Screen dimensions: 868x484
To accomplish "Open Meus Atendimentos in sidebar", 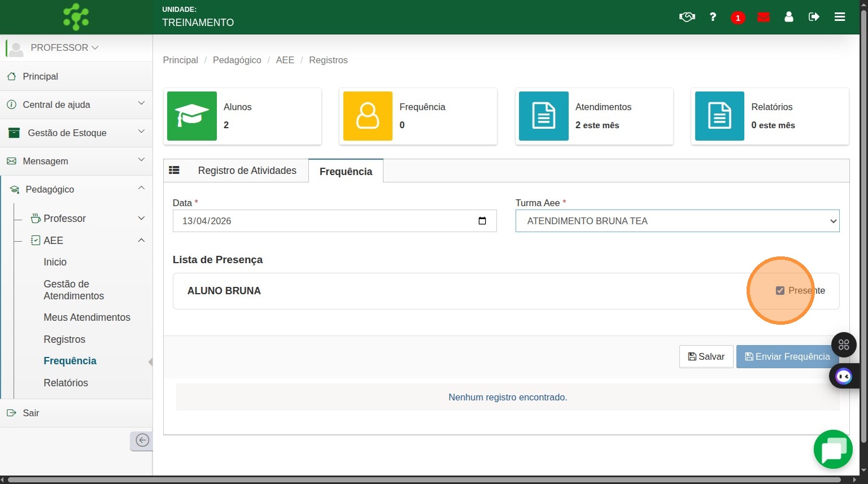I will pos(87,317).
